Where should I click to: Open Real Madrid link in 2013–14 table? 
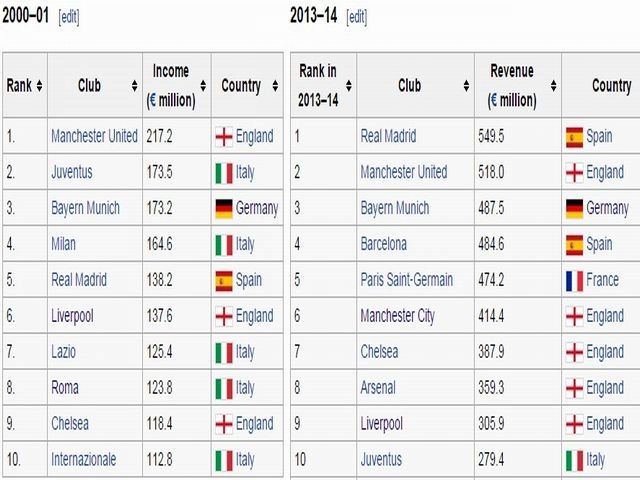[x=388, y=136]
